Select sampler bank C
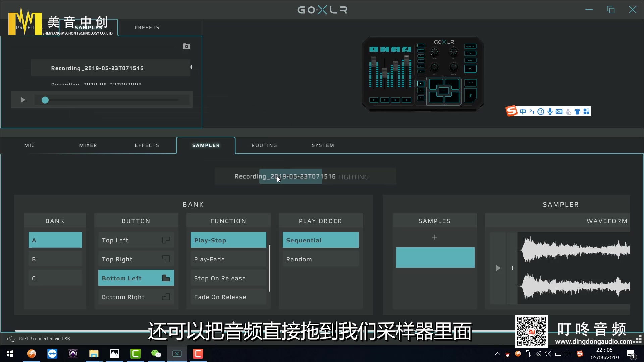The image size is (644, 362). [x=55, y=278]
